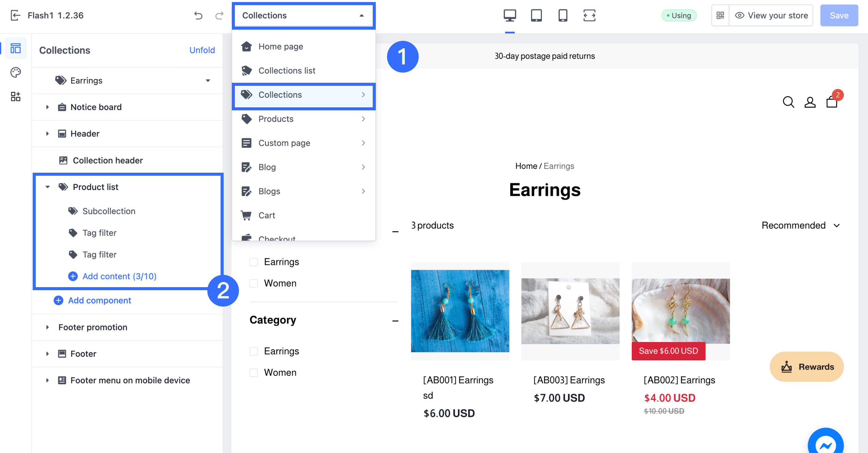Click the redo arrow icon

click(220, 15)
